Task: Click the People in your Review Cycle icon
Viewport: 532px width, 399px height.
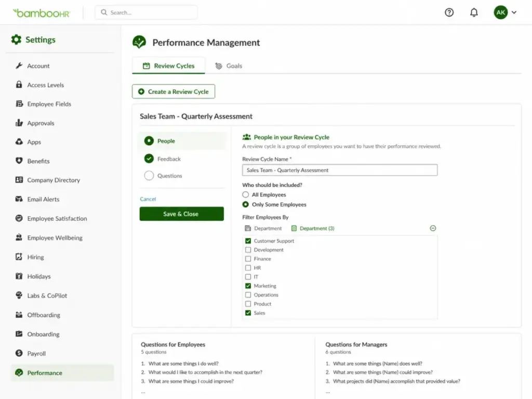Action: click(247, 137)
